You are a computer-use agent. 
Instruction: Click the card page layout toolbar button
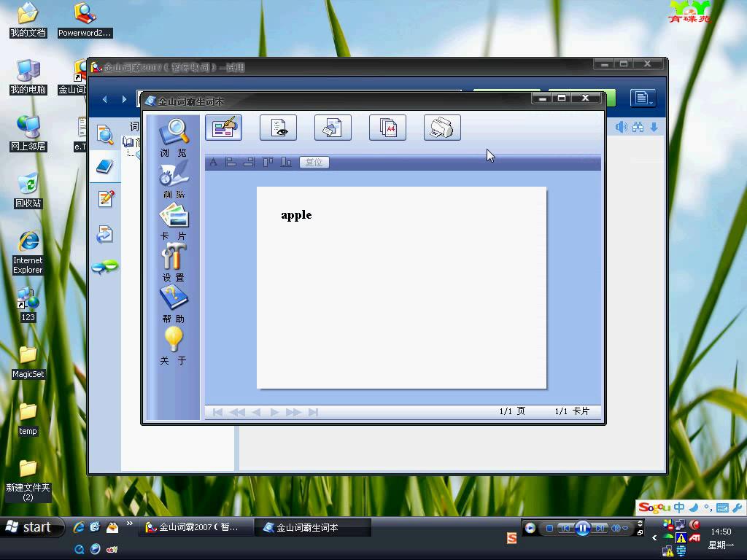tap(333, 128)
